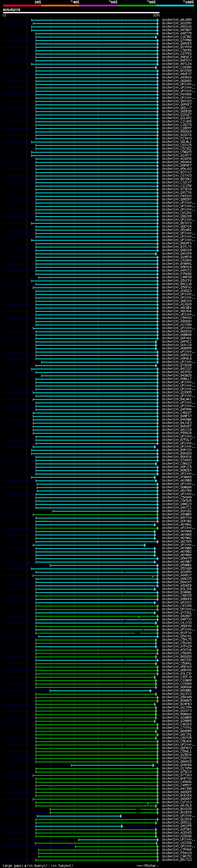Select the UniRef100_B9PYZ0 label
The image size is (197, 868).
pyautogui.click(x=177, y=450)
